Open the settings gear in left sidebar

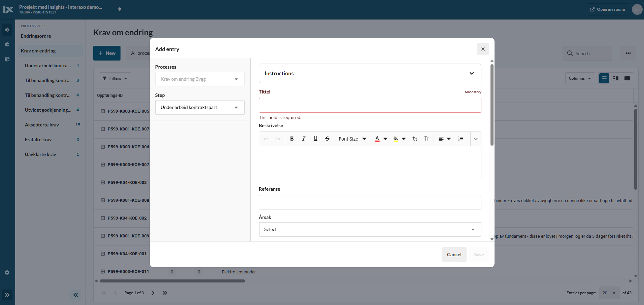point(7,272)
